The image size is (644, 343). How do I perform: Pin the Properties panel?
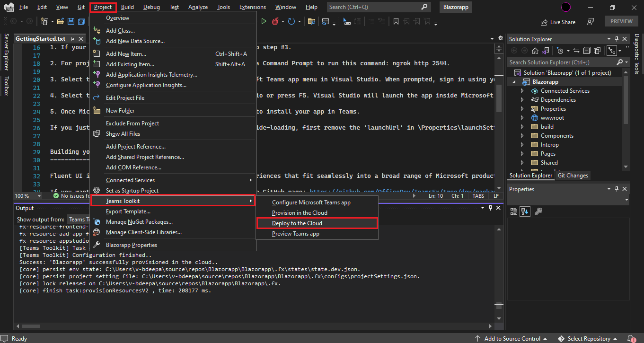coord(618,189)
